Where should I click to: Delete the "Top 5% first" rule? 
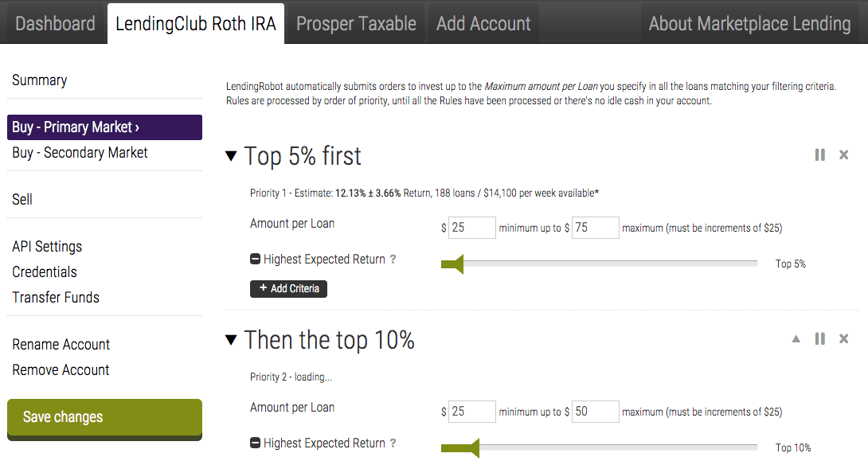pos(844,154)
